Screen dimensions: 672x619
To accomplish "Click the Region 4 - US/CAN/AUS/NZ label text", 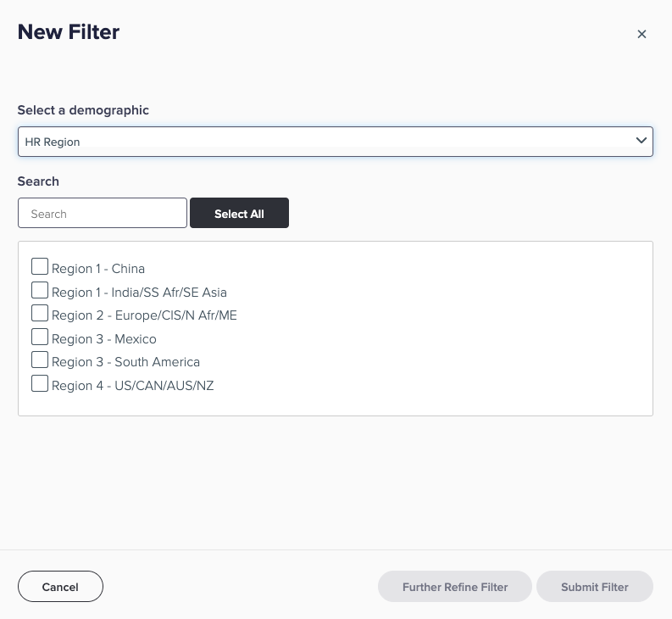I will click(x=133, y=386).
